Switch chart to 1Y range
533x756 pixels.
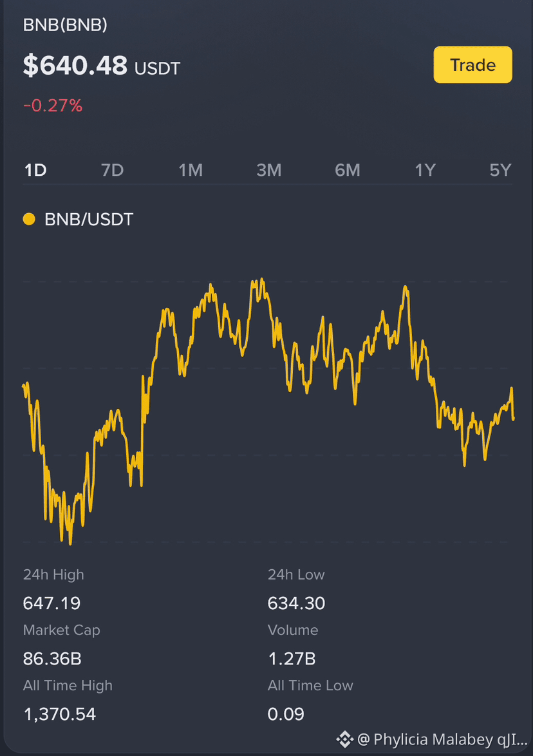425,170
